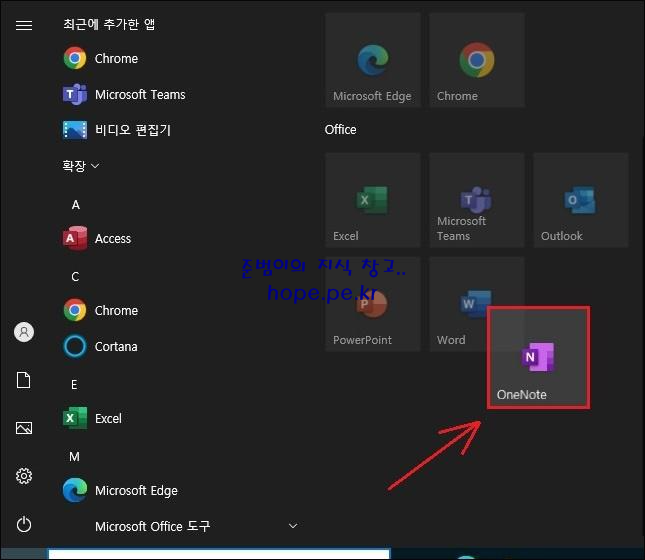Open Settings gear in the sidebar
This screenshot has height=560, width=645.
24,476
